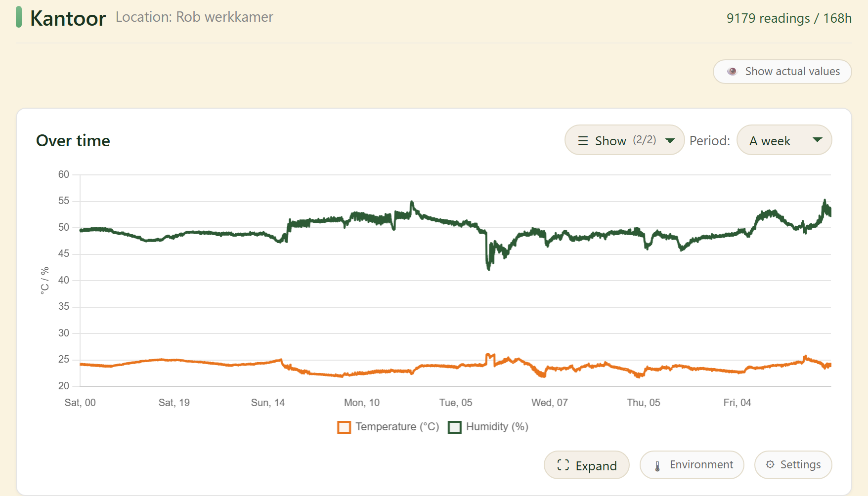This screenshot has height=496, width=868.
Task: Open the Show (2/2) dropdown
Action: point(624,140)
